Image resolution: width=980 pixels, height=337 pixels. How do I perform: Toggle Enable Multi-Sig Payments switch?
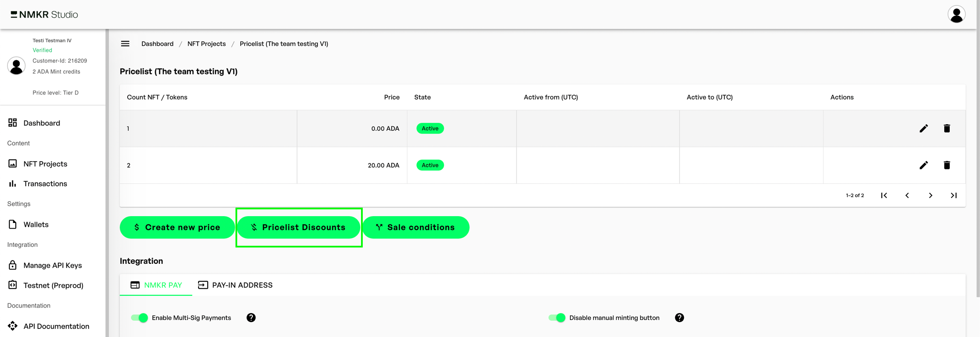(x=140, y=318)
